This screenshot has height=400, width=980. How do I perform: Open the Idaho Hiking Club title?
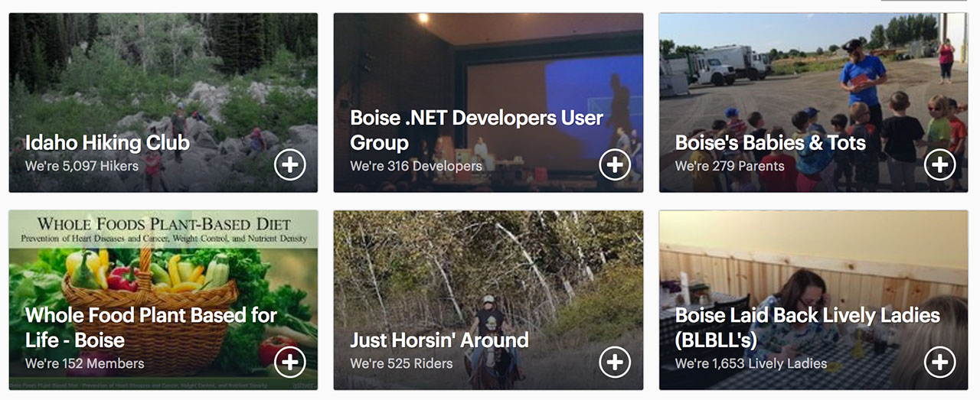coord(107,143)
